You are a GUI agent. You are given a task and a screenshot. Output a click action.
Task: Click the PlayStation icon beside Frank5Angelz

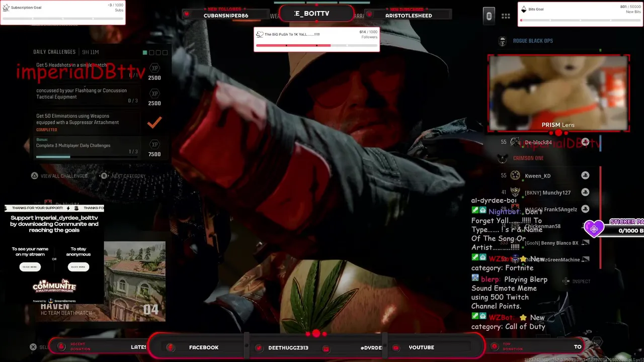click(585, 209)
